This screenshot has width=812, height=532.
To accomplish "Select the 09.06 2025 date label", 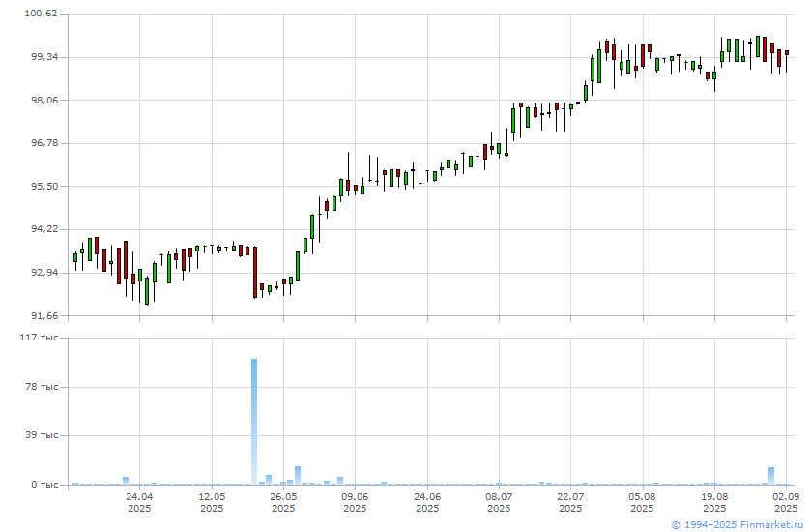I will coord(356,502).
